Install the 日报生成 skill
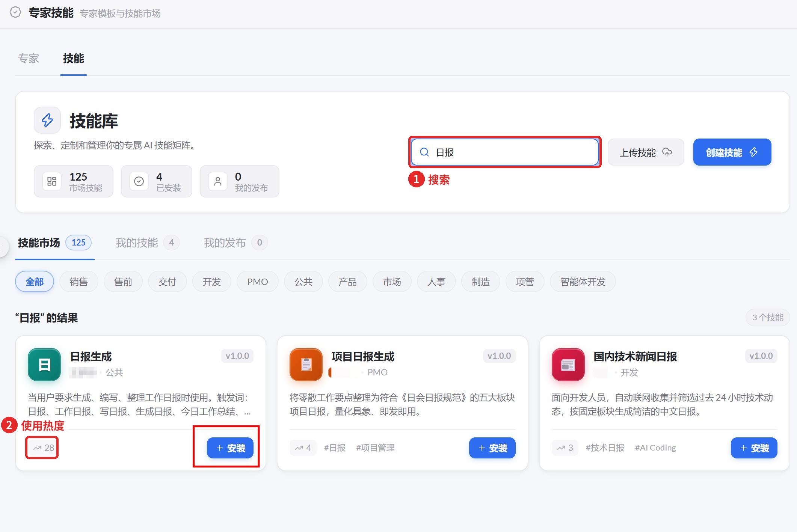The height and width of the screenshot is (532, 797). pos(230,448)
